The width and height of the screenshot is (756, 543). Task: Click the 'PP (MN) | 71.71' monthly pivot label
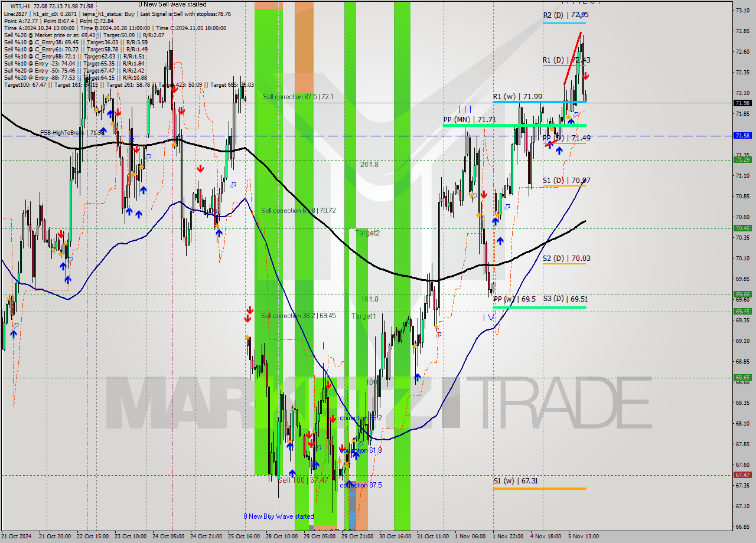point(470,120)
